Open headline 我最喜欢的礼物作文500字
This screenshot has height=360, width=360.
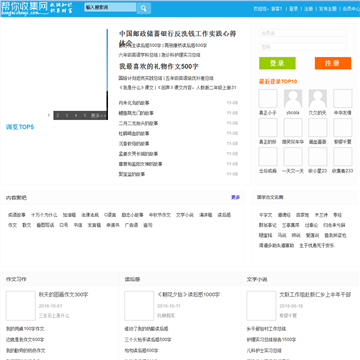click(x=159, y=66)
